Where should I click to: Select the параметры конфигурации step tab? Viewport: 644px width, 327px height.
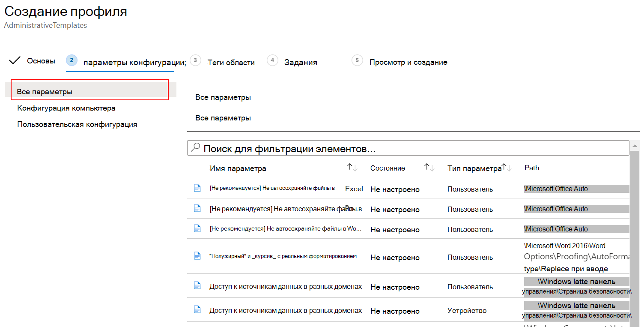click(134, 63)
